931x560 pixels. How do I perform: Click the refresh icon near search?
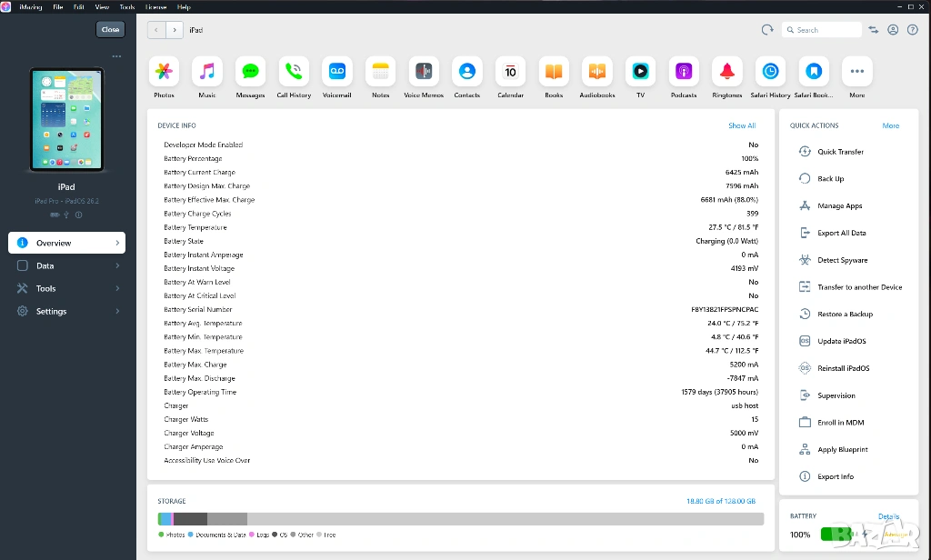pos(767,30)
